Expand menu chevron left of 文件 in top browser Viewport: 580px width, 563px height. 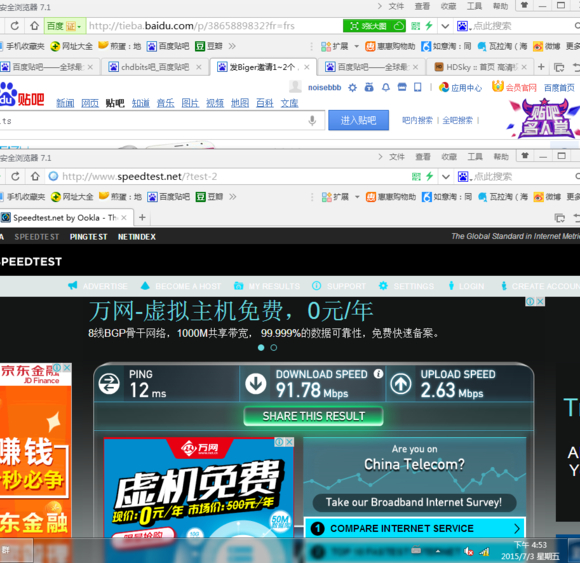coord(380,6)
